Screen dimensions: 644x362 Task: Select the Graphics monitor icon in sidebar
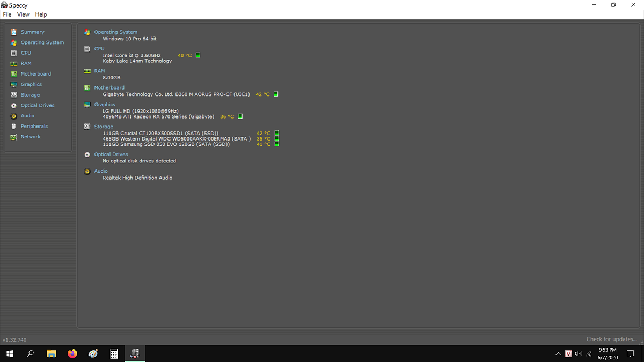tap(14, 84)
